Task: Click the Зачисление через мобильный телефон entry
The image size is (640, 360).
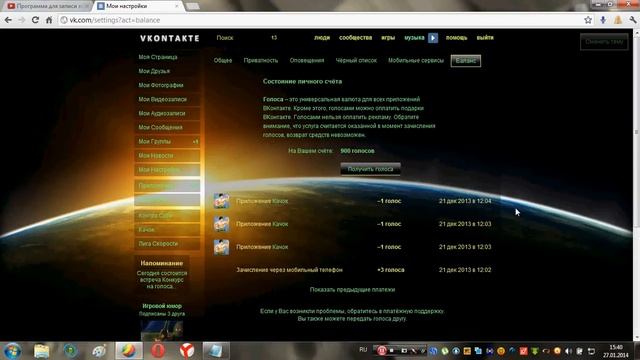Action: (x=289, y=270)
